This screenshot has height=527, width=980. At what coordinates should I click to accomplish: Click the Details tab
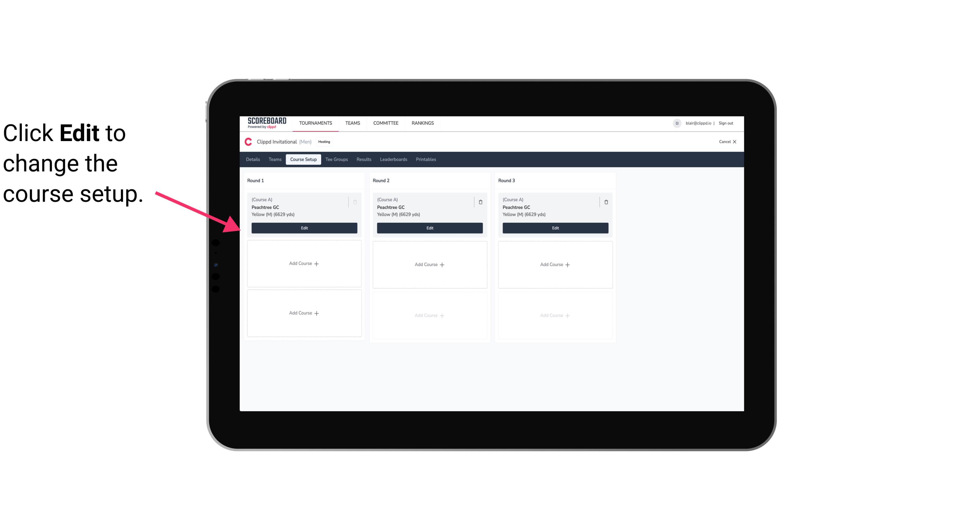tap(253, 159)
